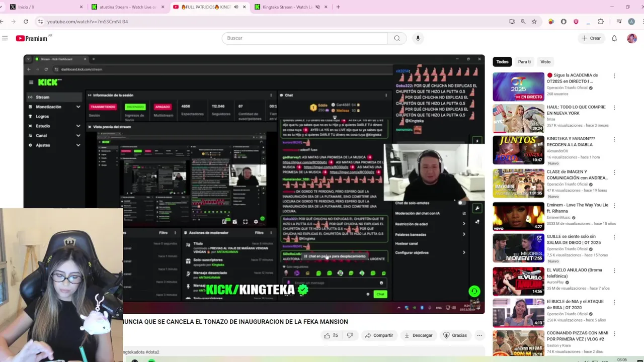
Task: Go to the YouTube Premium home logo
Action: 31,38
